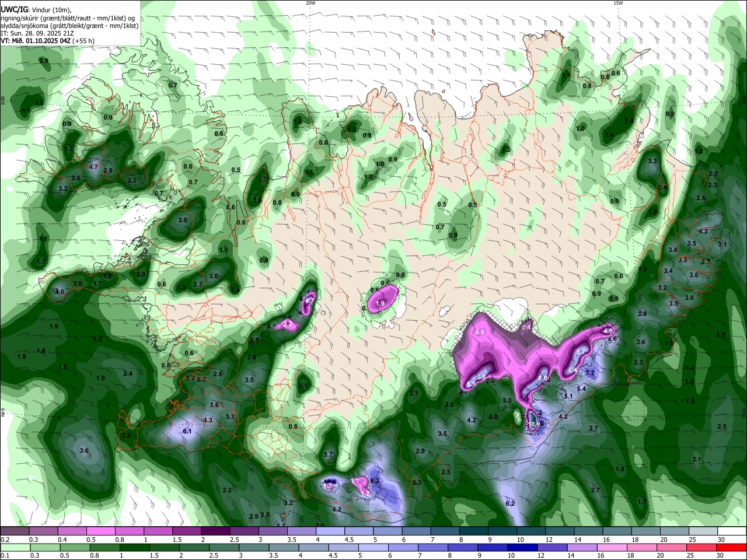
Task: Click the '6.2' value near the south coast
Action: click(510, 503)
